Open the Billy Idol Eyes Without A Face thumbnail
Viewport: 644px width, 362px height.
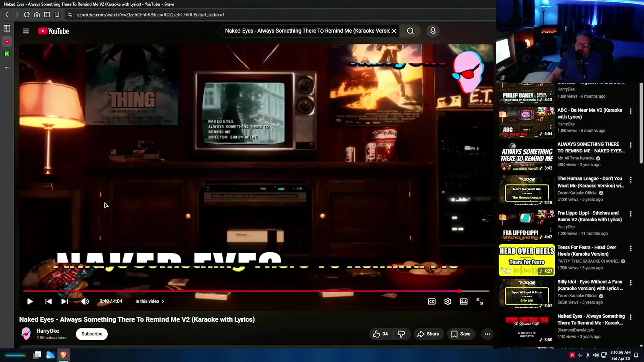(527, 294)
